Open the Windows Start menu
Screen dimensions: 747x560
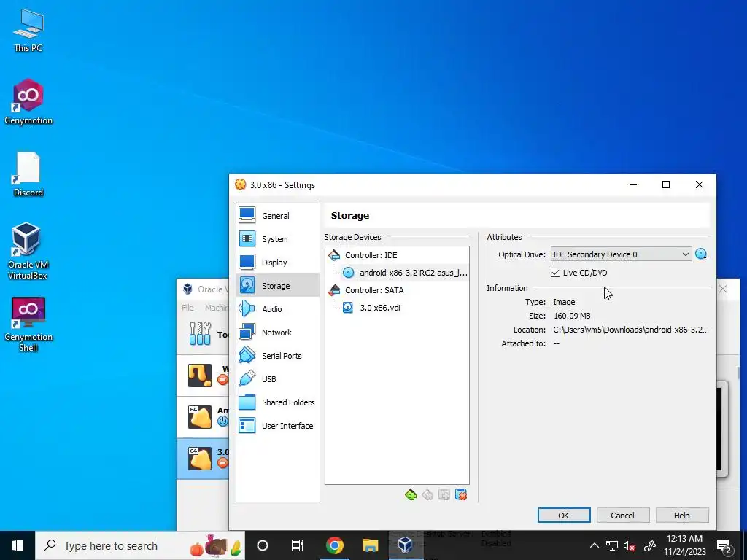[x=18, y=545]
